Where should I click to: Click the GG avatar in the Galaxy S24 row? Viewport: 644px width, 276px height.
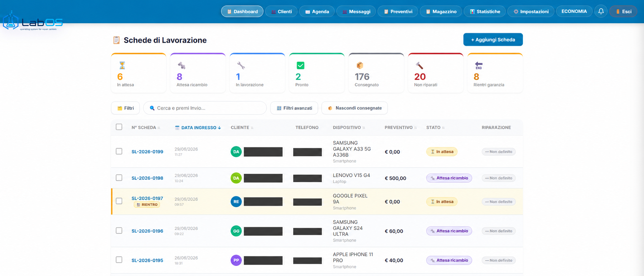click(236, 231)
